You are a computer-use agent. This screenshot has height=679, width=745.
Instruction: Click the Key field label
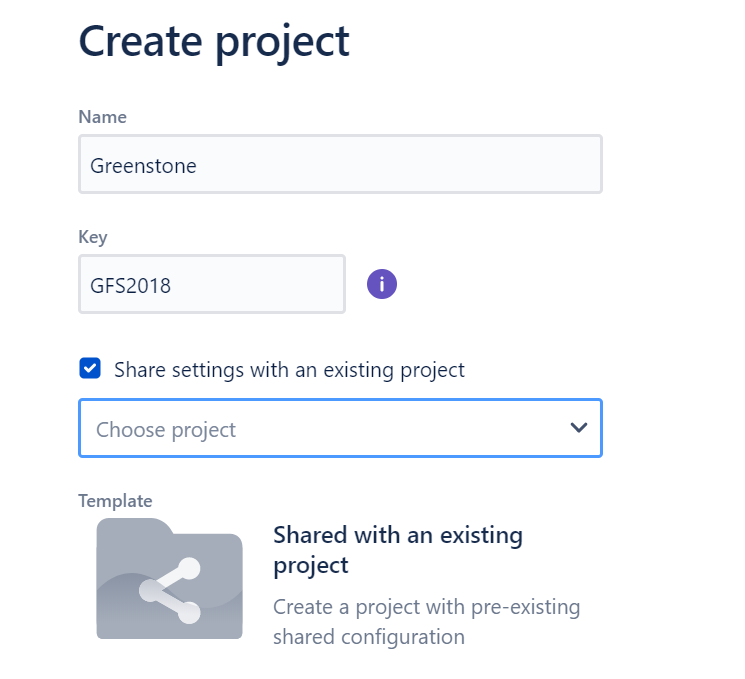[93, 237]
